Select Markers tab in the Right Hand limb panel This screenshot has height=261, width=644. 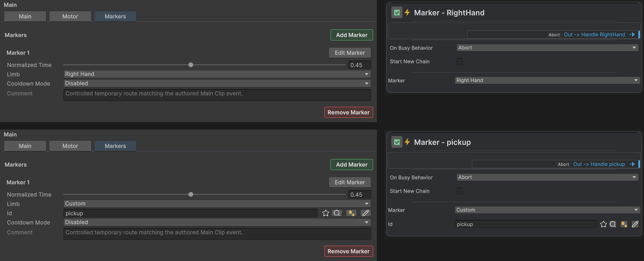pyautogui.click(x=115, y=16)
